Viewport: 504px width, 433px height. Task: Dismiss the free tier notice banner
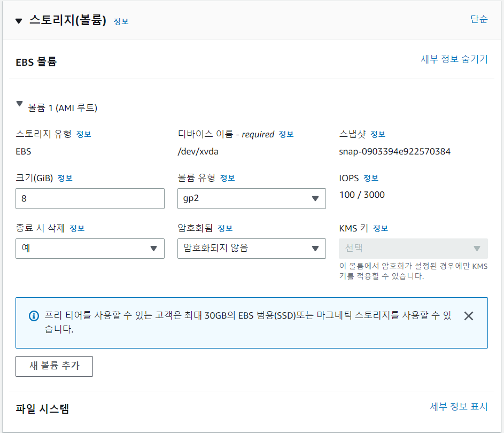(x=469, y=316)
